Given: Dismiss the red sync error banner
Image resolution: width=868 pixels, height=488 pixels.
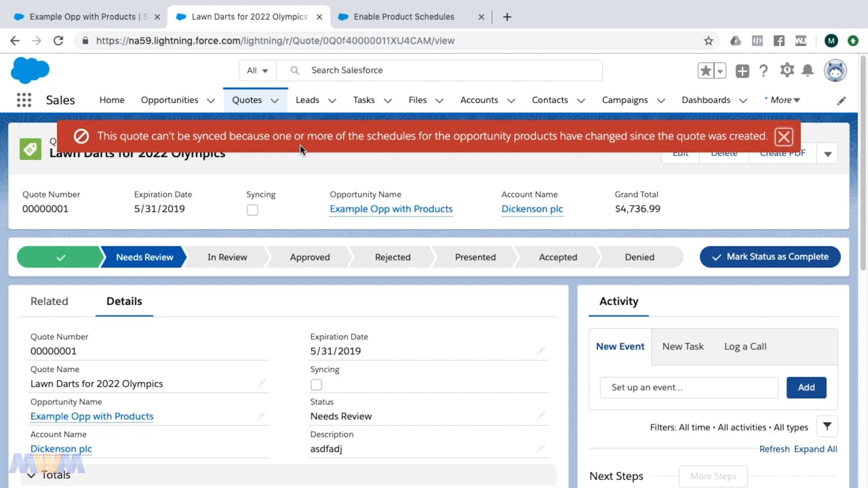Looking at the screenshot, I should [x=783, y=137].
